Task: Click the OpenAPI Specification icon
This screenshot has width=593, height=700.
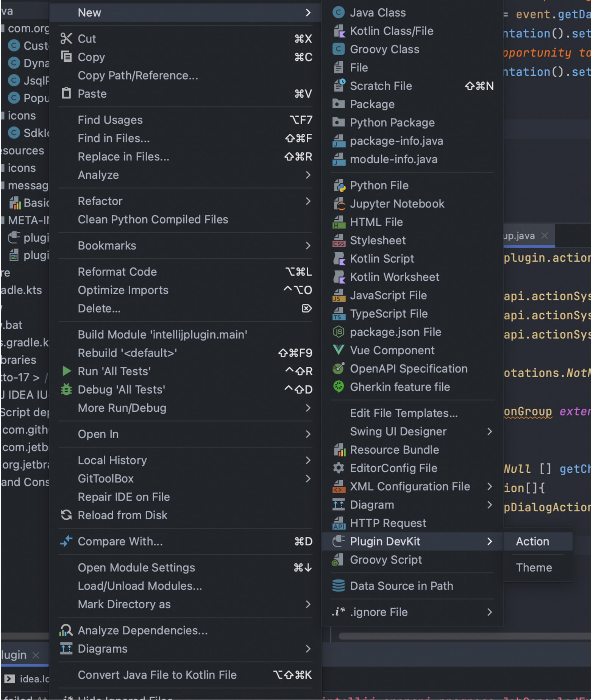Action: click(339, 369)
